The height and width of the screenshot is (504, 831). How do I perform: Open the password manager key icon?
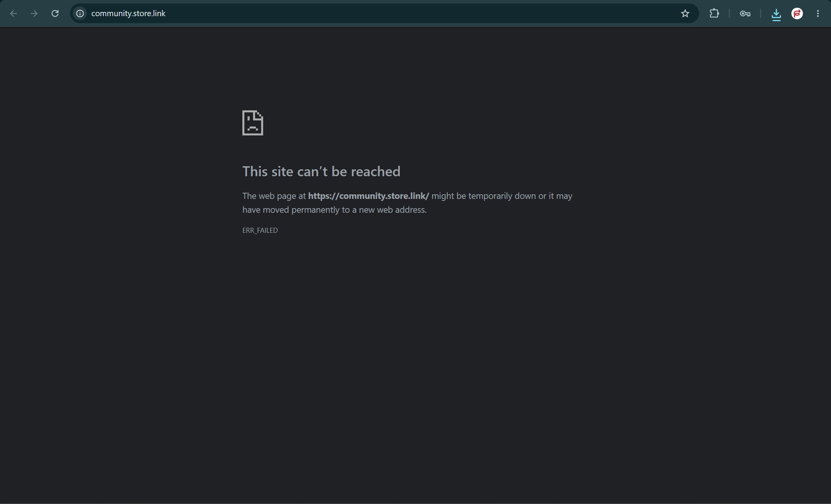[745, 13]
